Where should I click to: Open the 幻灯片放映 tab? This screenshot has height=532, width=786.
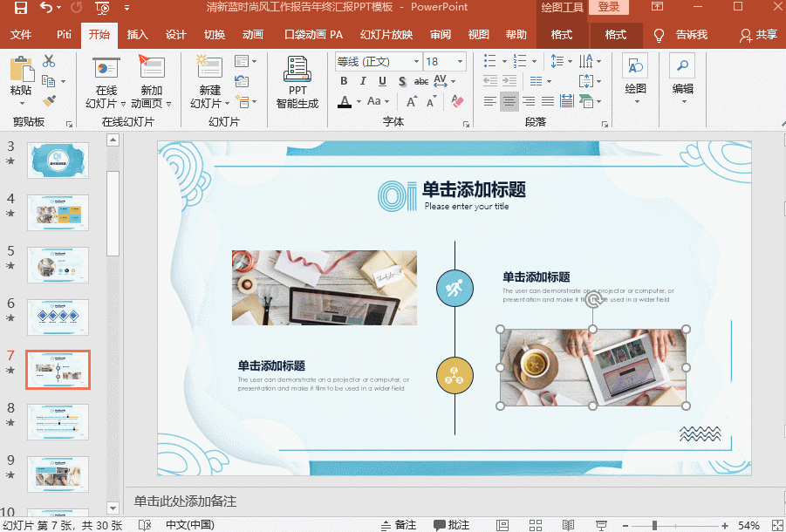coord(386,35)
